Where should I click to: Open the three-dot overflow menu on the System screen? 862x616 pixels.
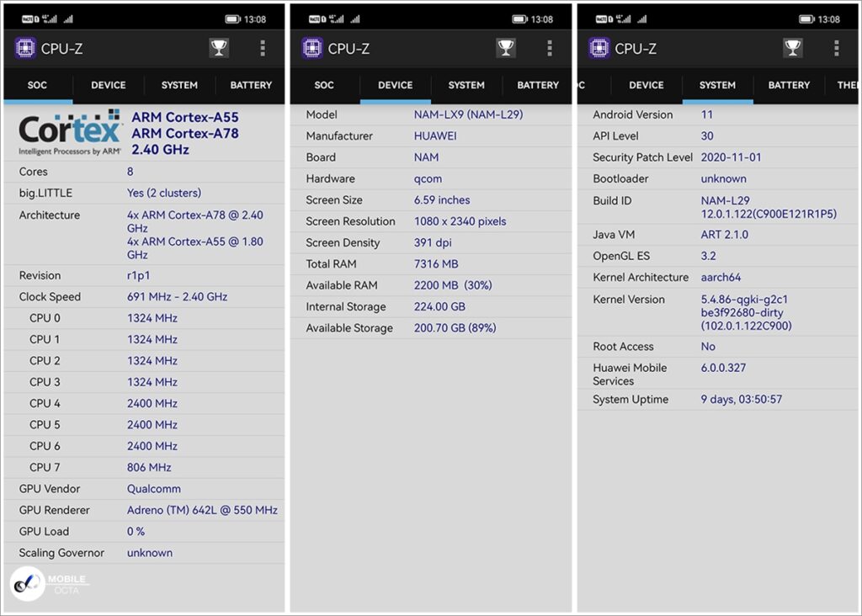coord(836,48)
